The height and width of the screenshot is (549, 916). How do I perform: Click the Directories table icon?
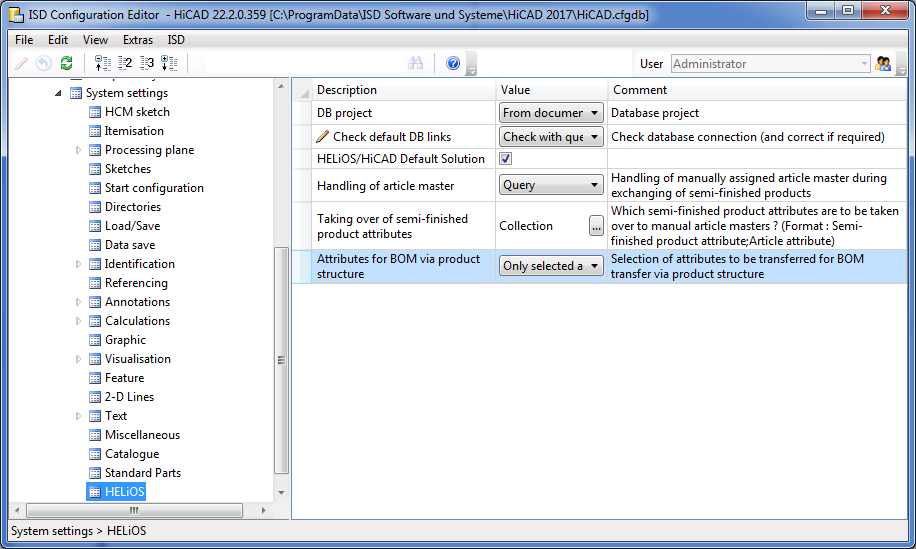95,207
